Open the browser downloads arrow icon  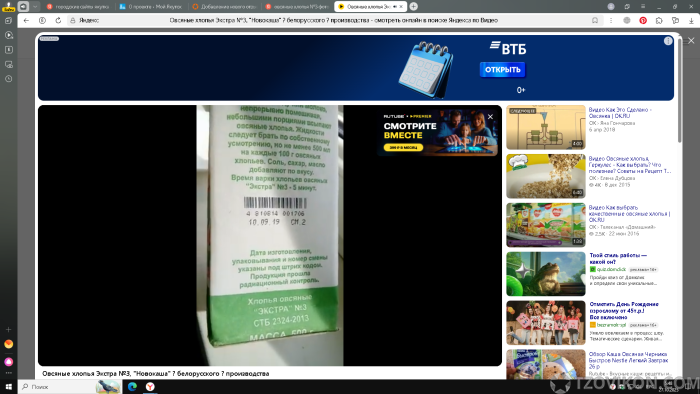(x=691, y=21)
